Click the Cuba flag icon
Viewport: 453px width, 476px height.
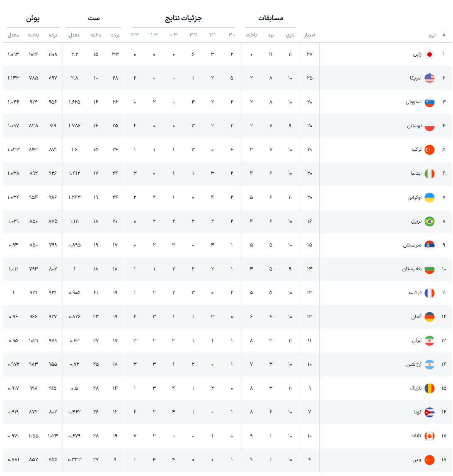(x=429, y=412)
